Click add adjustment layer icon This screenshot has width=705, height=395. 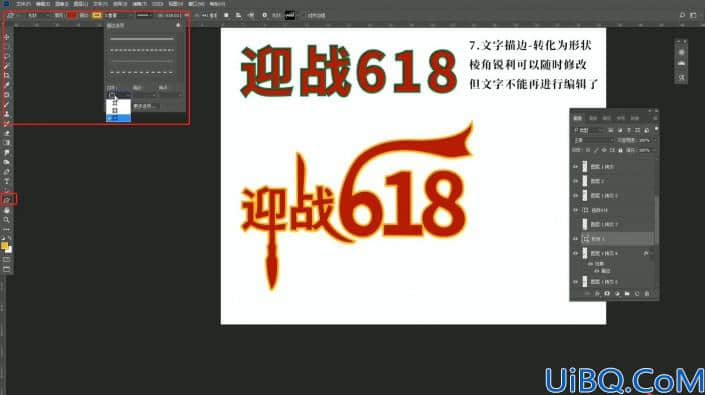pyautogui.click(x=617, y=294)
